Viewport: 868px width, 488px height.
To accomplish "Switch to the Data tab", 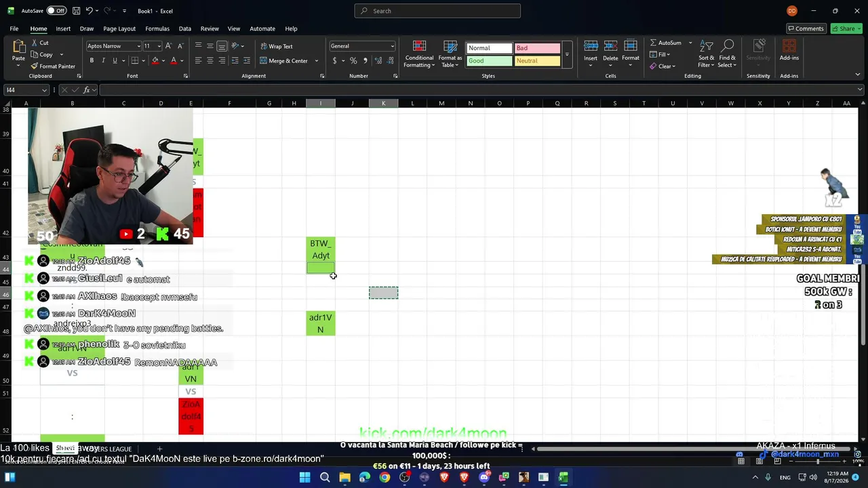I will (184, 28).
